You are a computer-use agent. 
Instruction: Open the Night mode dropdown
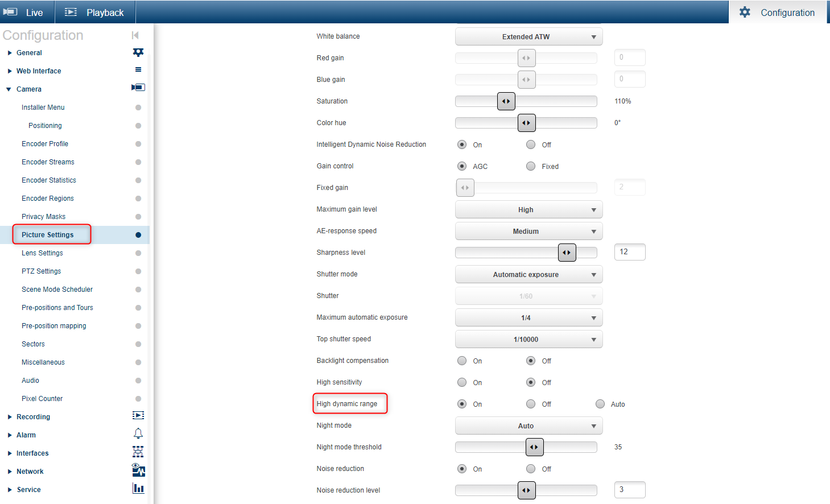(x=528, y=426)
